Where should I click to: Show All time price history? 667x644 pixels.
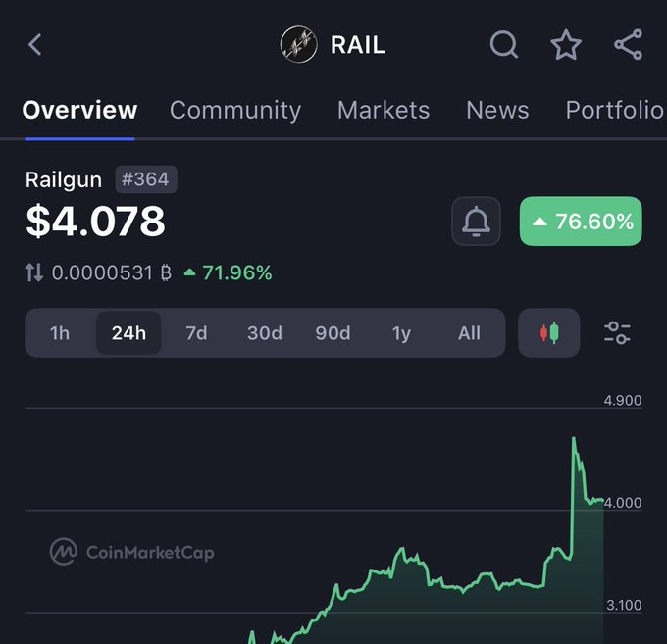[469, 333]
